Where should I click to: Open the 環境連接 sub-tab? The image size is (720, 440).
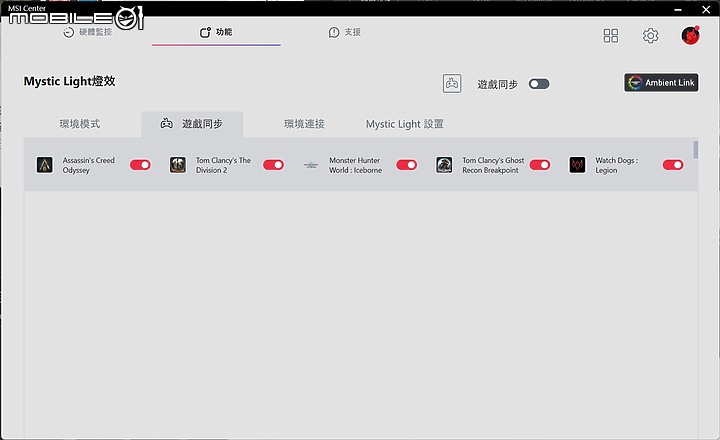pyautogui.click(x=304, y=124)
